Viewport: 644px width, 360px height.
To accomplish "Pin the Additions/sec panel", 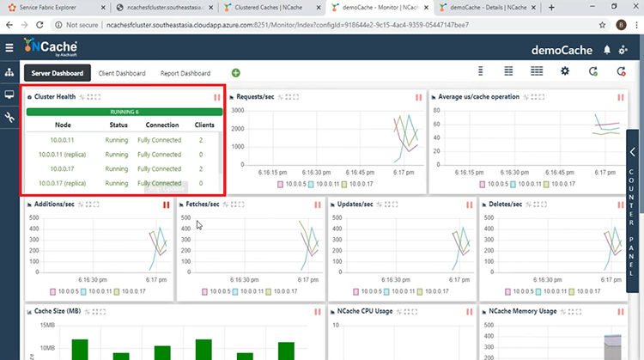I will pos(81,204).
